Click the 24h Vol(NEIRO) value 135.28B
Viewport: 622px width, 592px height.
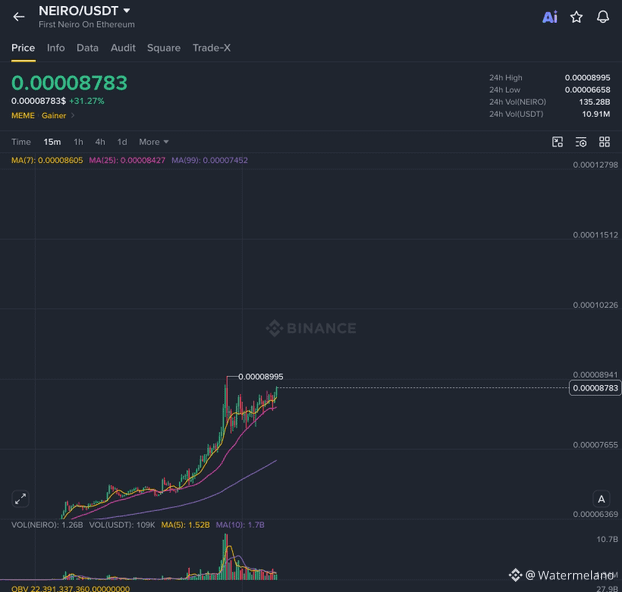point(594,102)
